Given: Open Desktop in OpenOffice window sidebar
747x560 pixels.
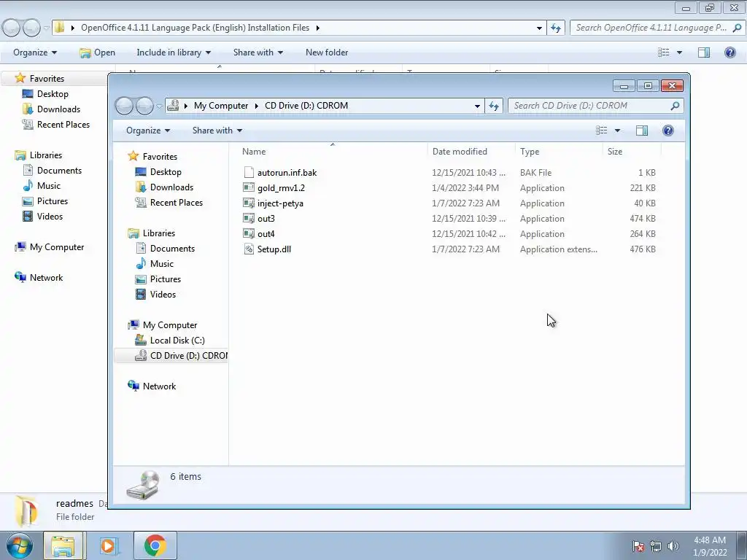Looking at the screenshot, I should [45, 94].
